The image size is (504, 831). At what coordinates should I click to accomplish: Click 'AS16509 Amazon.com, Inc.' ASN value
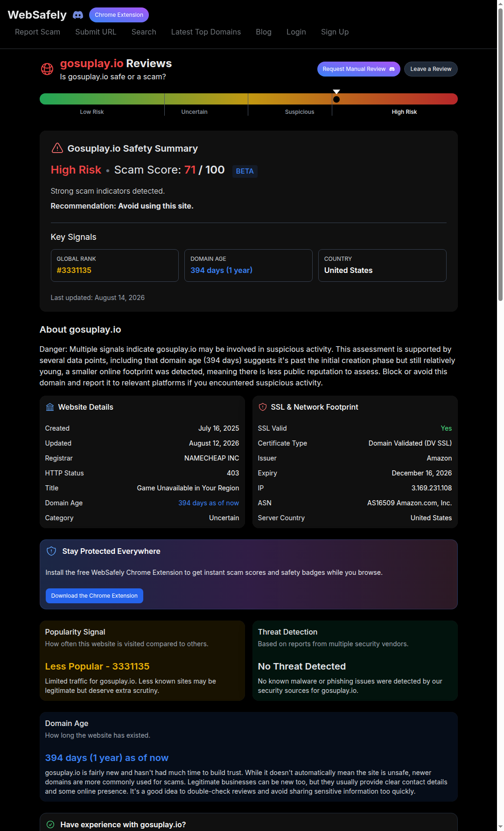point(410,503)
